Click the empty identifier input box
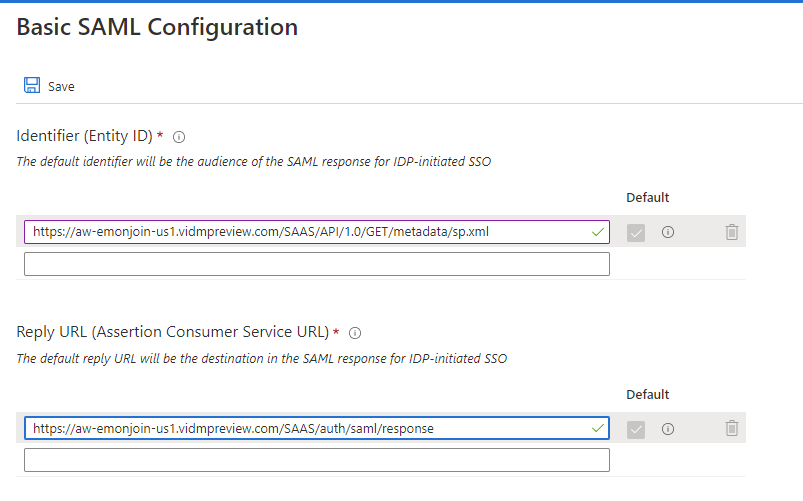 click(316, 264)
